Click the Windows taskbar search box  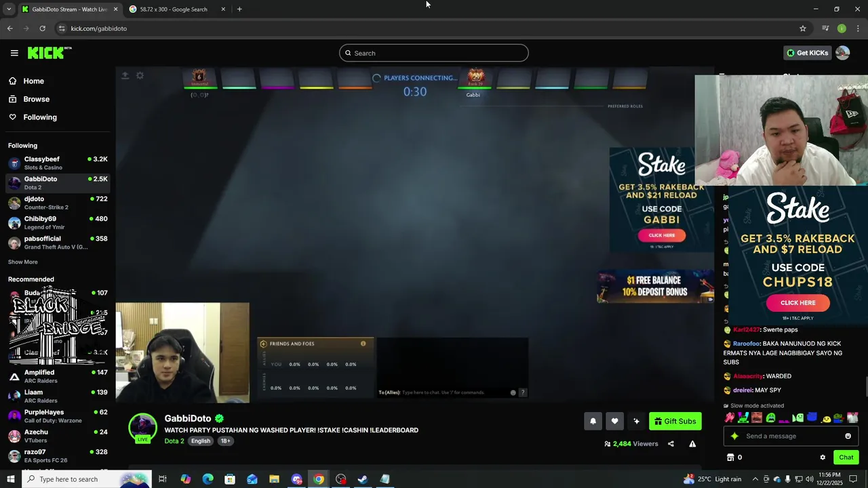tap(86, 479)
